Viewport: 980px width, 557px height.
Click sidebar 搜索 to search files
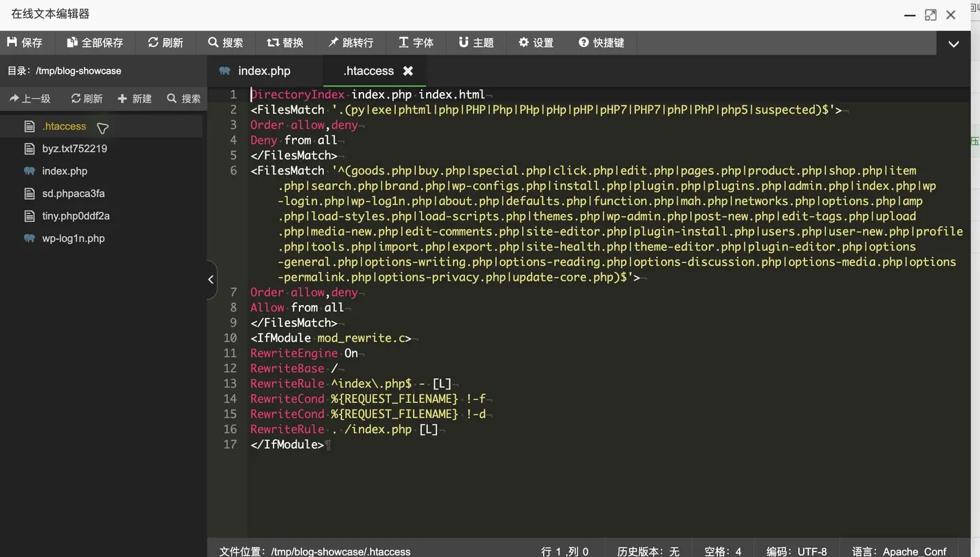coord(184,99)
